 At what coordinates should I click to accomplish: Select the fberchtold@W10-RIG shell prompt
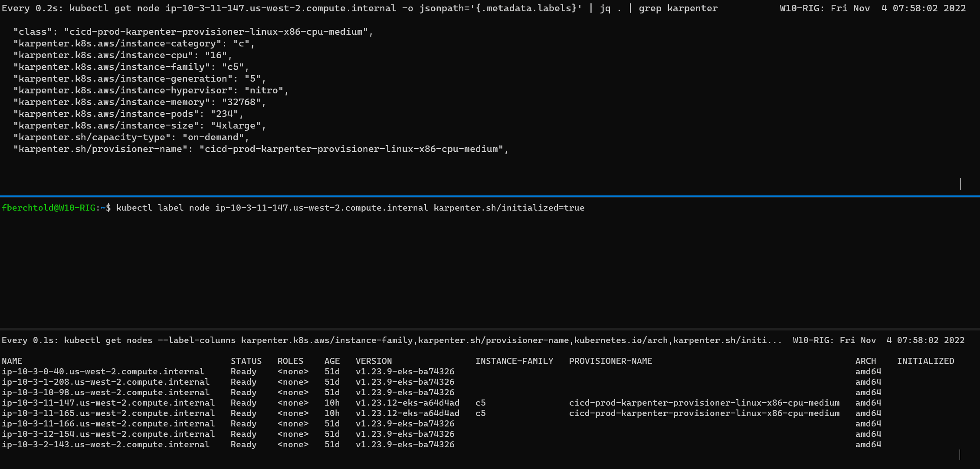[x=50, y=208]
